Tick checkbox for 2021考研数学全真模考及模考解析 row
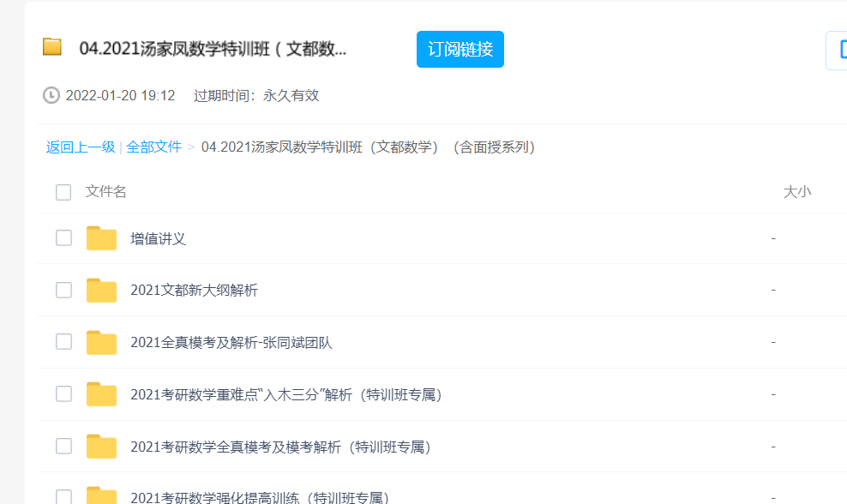The image size is (847, 504). (x=63, y=447)
